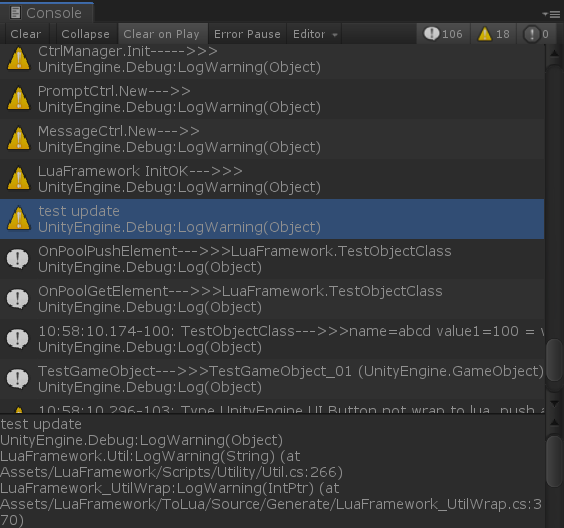
Task: Click warning icon of PromptCtrl.New entry
Action: coord(18,99)
